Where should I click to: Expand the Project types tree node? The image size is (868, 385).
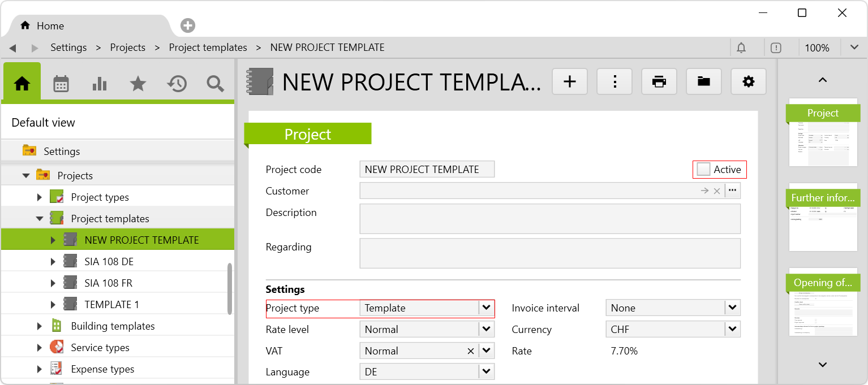[40, 197]
